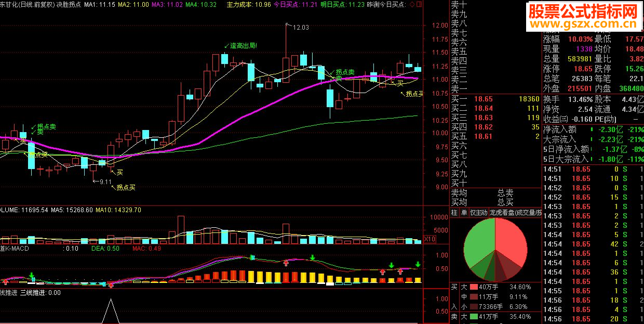Click the 卖一 ask row label
The height and width of the screenshot is (324, 644).
pos(459,89)
